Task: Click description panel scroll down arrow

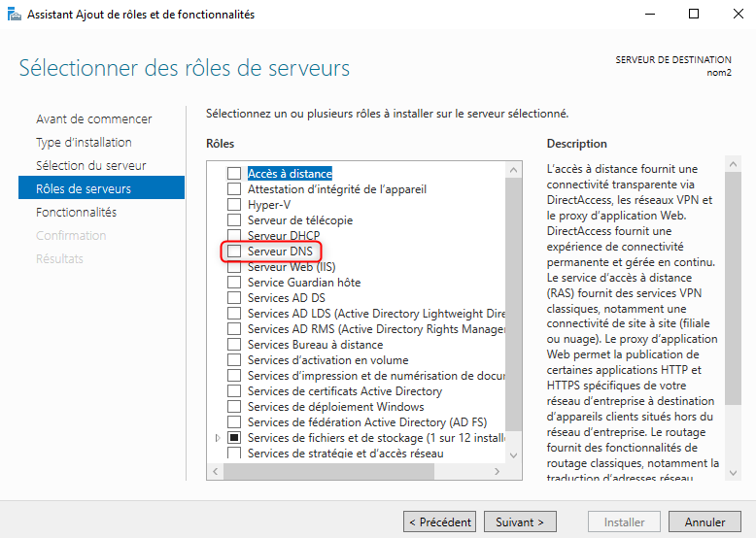Action: pos(734,473)
